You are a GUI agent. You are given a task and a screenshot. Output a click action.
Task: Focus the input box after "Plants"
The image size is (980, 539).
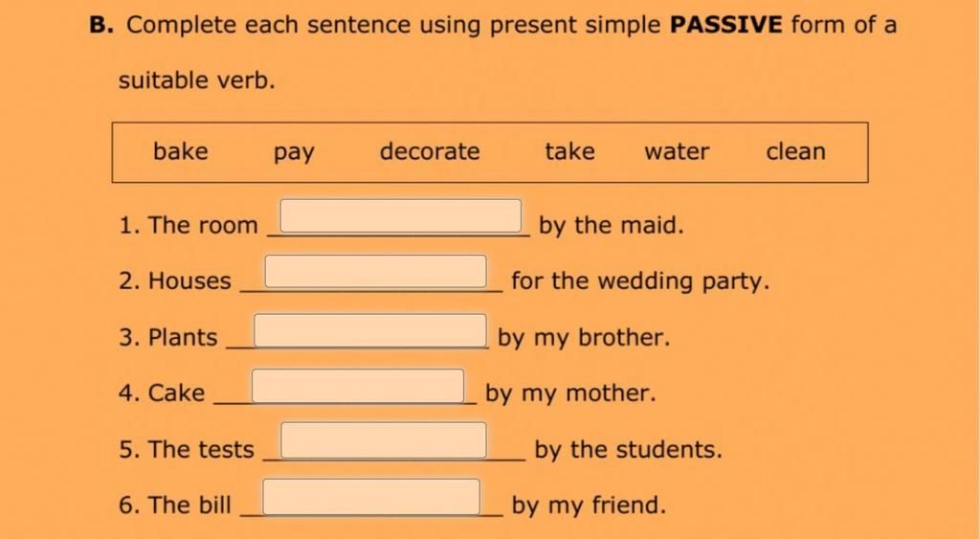point(370,330)
